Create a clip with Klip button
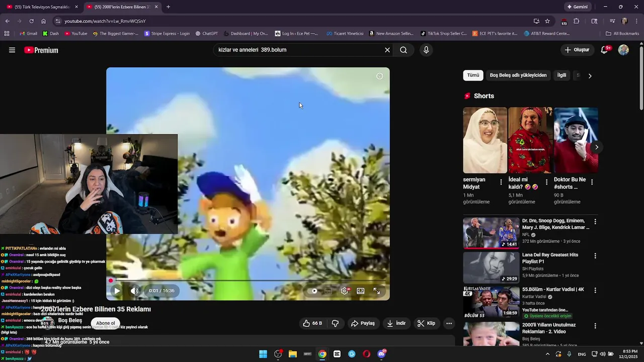Screen dimensions: 644x362 point(426,323)
